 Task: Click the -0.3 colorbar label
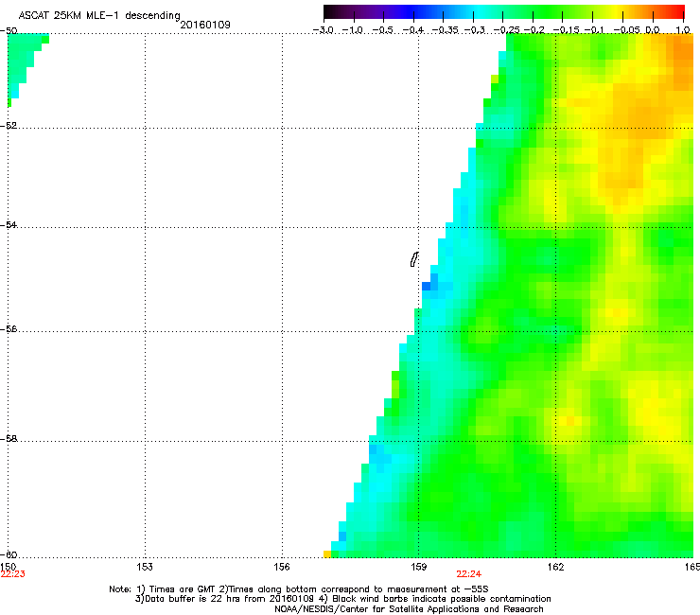(x=475, y=30)
